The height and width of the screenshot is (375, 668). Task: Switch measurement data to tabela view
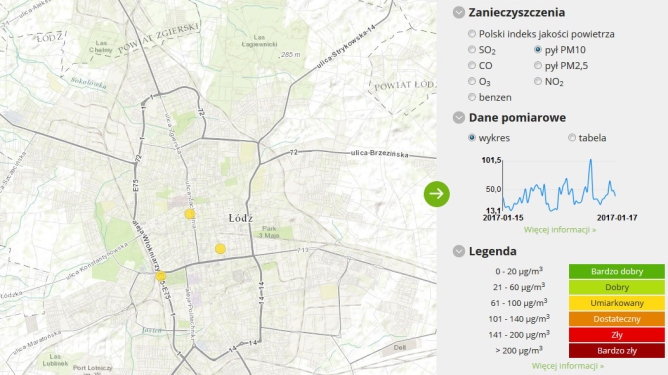pos(572,138)
